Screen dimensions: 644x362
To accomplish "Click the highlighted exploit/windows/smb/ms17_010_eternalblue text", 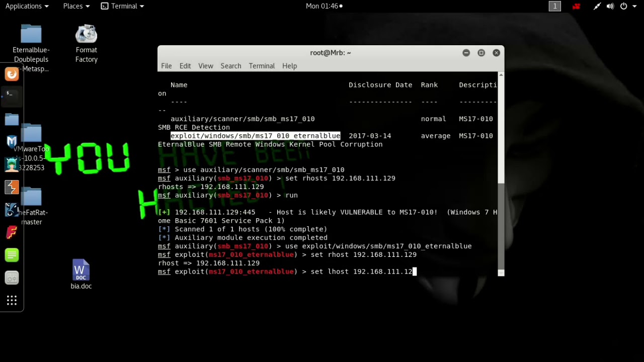I will pyautogui.click(x=256, y=136).
